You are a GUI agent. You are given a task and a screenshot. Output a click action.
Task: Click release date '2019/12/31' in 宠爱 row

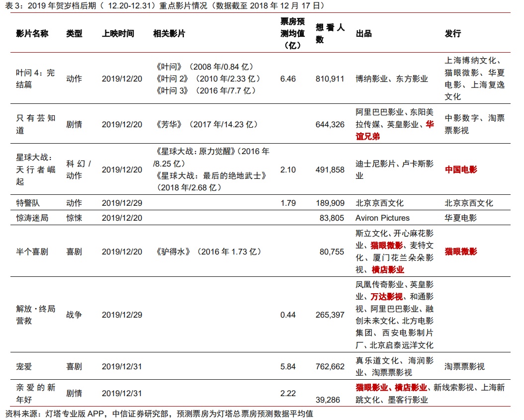click(x=122, y=366)
